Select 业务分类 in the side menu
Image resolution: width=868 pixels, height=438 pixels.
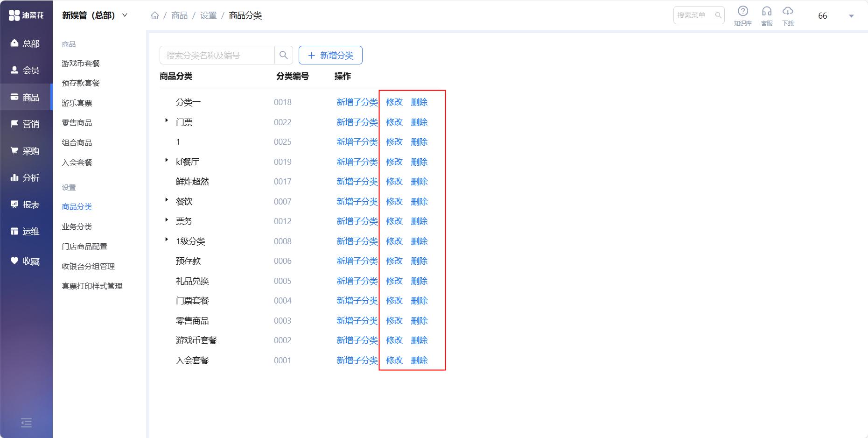[77, 227]
